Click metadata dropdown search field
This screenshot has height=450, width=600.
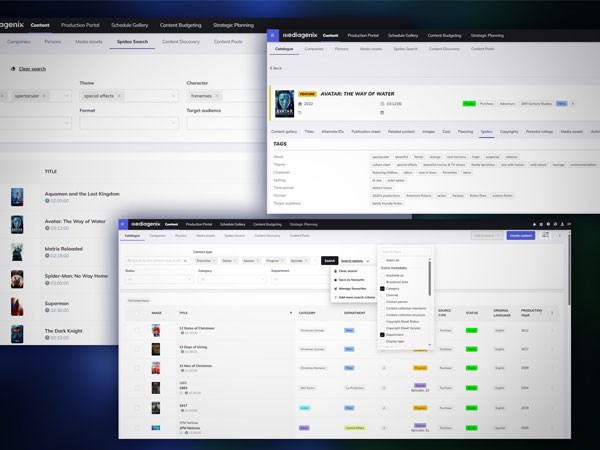pos(406,251)
